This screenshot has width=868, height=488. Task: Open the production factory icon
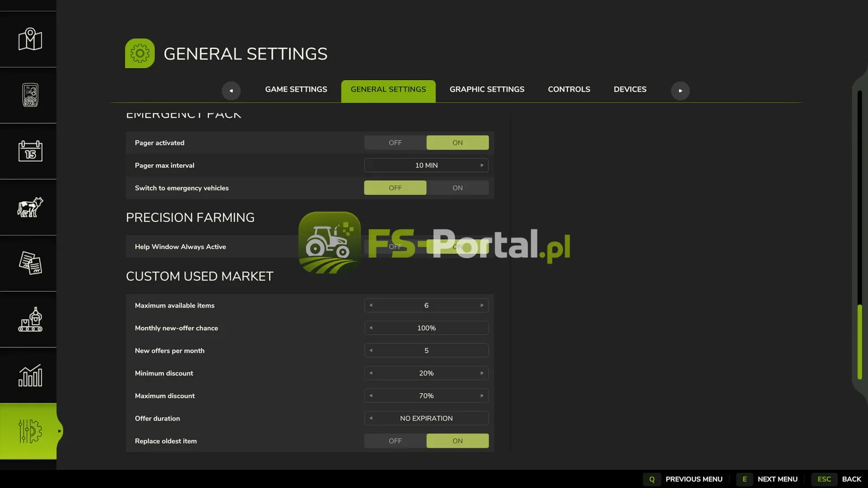(30, 319)
